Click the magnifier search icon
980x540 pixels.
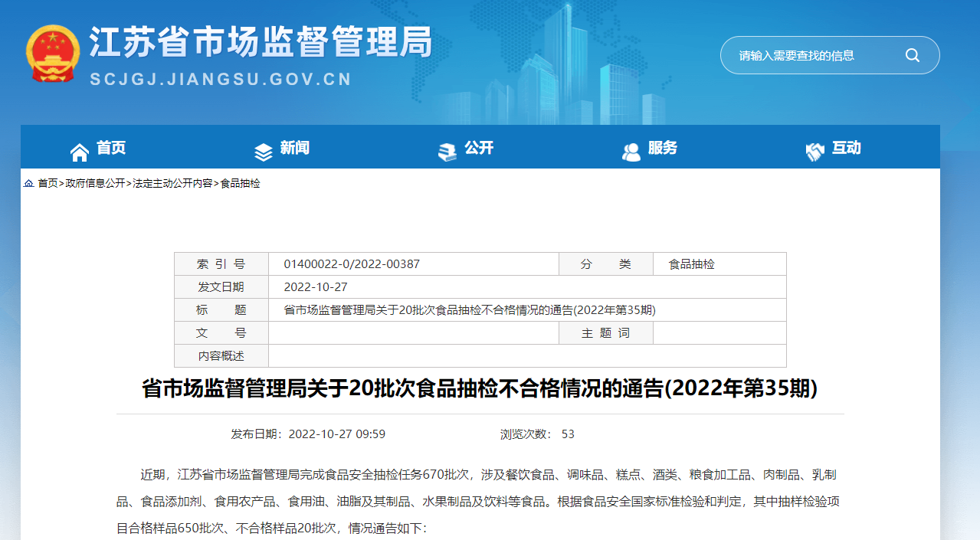coord(913,55)
